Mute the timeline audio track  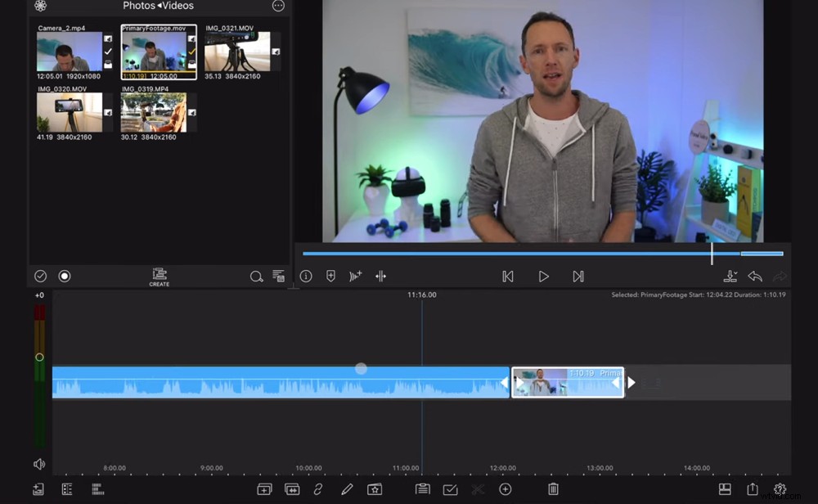(x=38, y=464)
